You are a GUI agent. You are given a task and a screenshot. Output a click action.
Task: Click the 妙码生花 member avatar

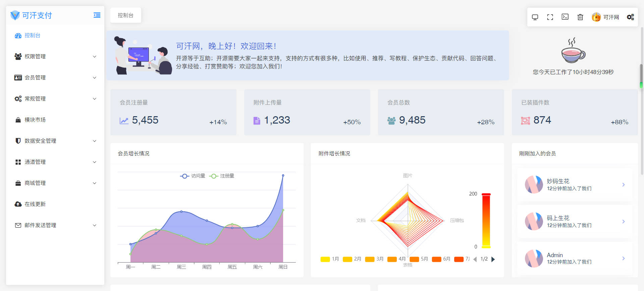[534, 185]
